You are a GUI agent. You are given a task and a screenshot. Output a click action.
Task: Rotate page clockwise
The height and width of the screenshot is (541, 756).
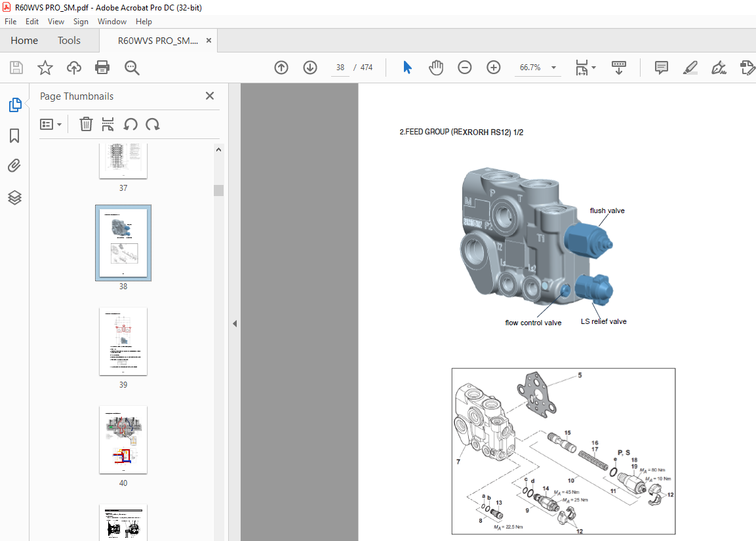152,125
